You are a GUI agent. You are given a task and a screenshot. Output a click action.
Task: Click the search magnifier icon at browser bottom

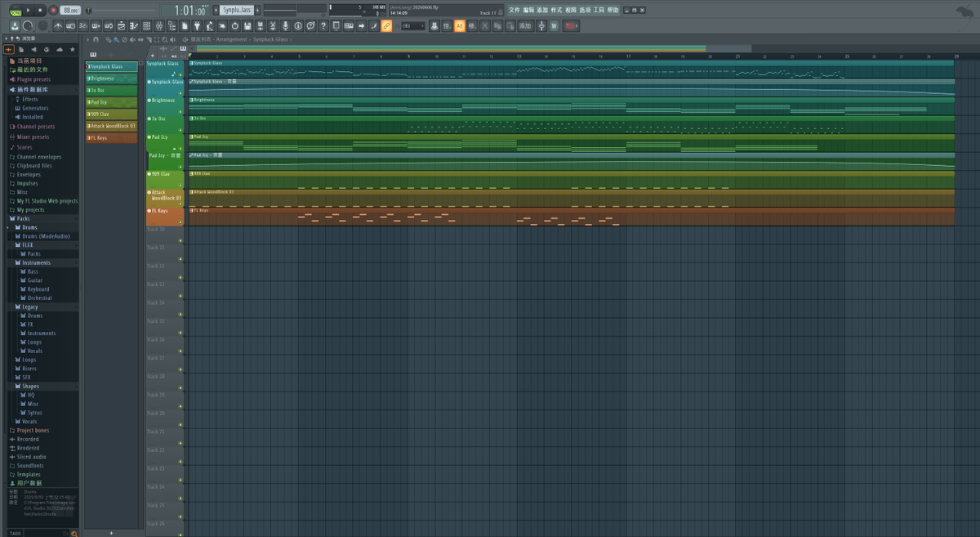[x=73, y=533]
